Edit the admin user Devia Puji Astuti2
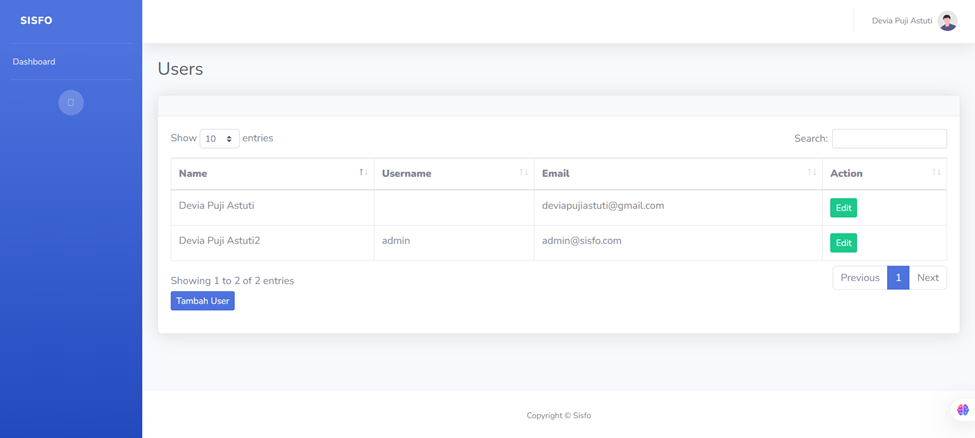 pos(843,243)
